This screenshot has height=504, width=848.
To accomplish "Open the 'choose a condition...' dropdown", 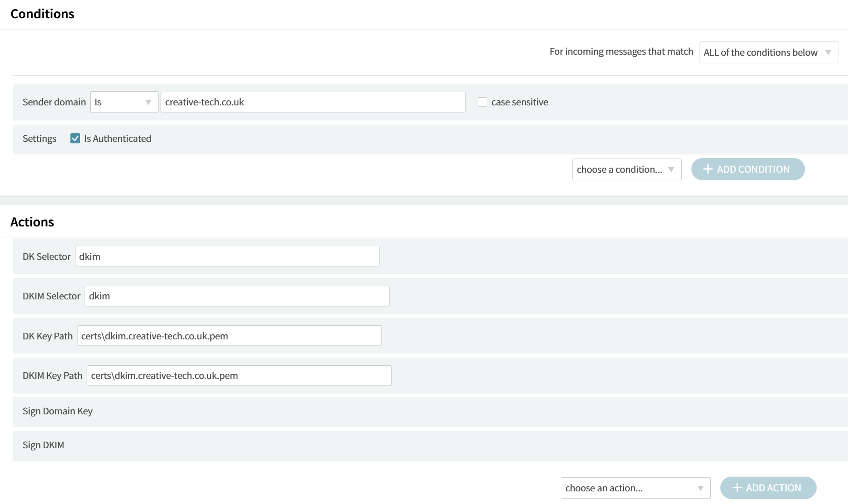I will point(627,169).
